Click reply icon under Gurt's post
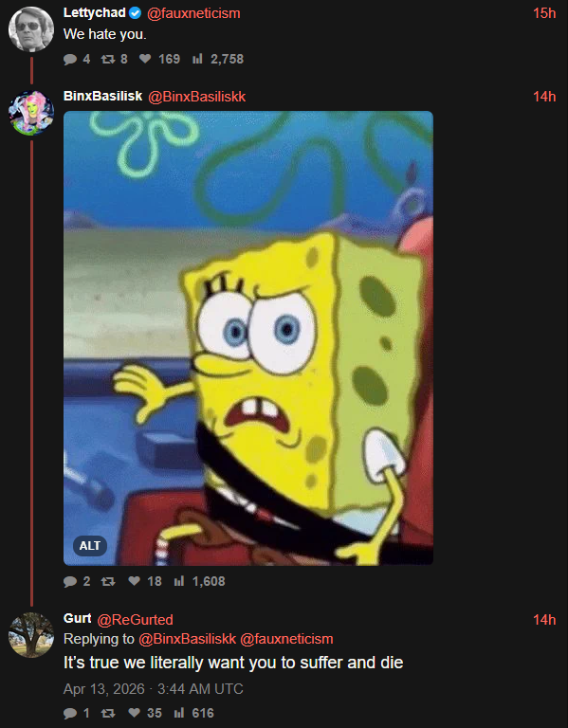 pyautogui.click(x=70, y=713)
